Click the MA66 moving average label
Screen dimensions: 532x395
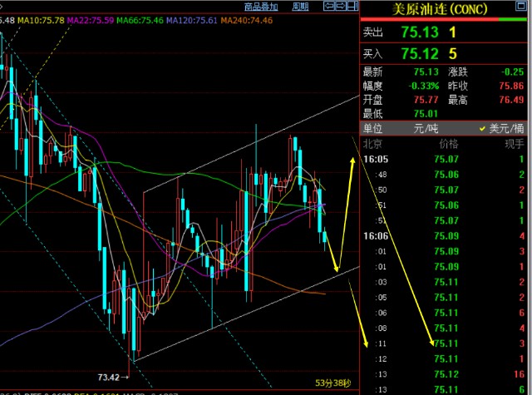point(139,19)
